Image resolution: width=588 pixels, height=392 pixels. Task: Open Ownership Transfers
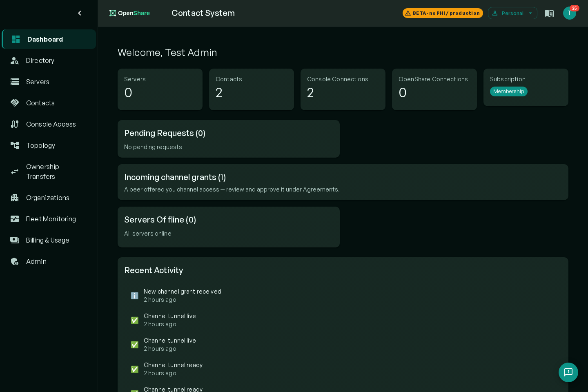49,171
